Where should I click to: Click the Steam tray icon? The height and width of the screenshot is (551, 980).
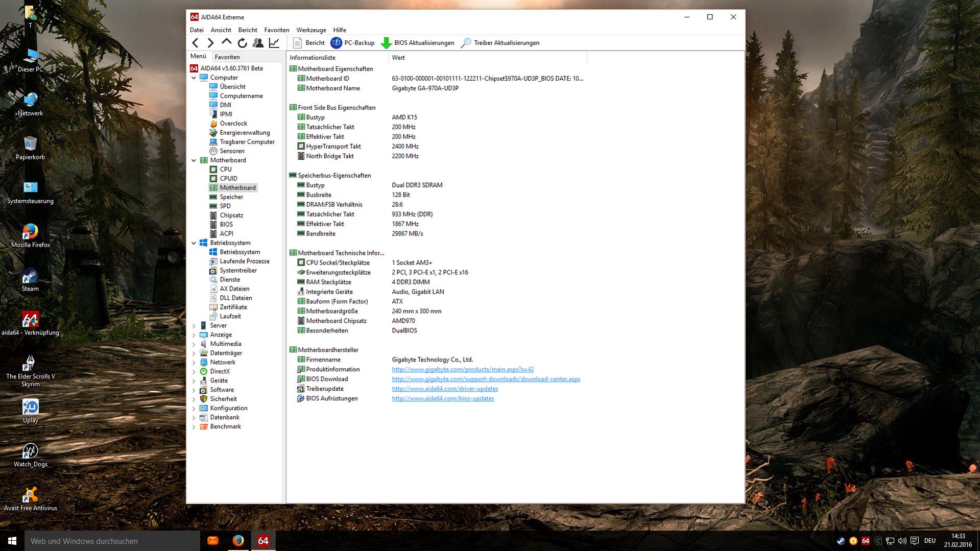841,541
